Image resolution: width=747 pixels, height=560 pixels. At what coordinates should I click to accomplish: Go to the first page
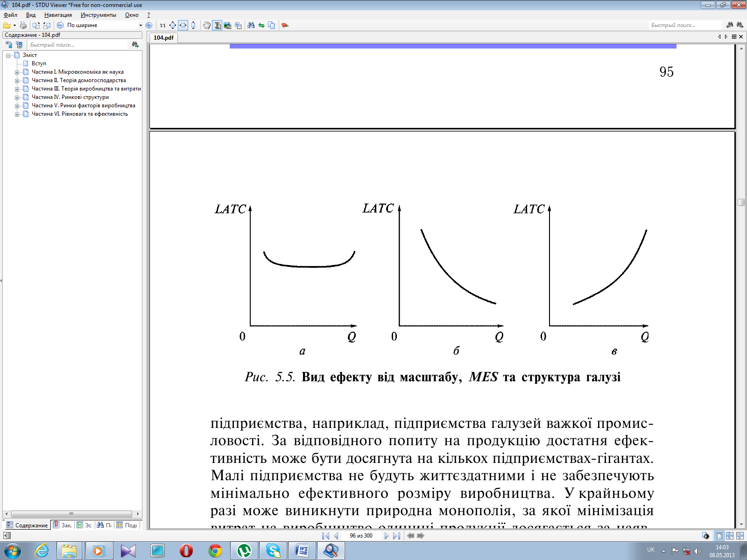tap(325, 536)
